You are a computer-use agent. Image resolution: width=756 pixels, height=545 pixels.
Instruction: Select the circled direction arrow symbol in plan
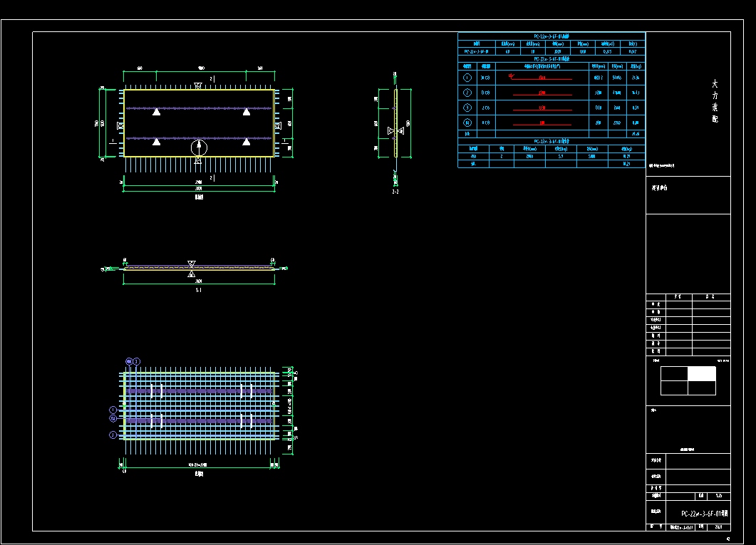coord(199,148)
